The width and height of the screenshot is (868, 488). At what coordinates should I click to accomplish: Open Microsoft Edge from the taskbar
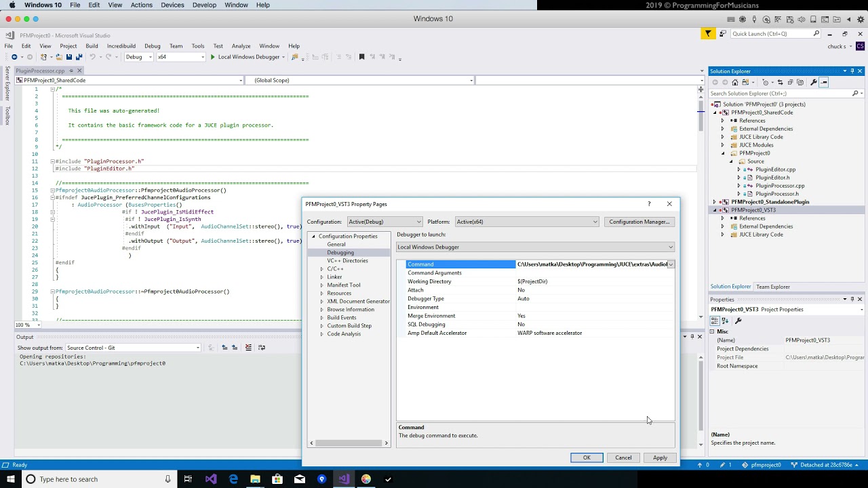pyautogui.click(x=233, y=479)
